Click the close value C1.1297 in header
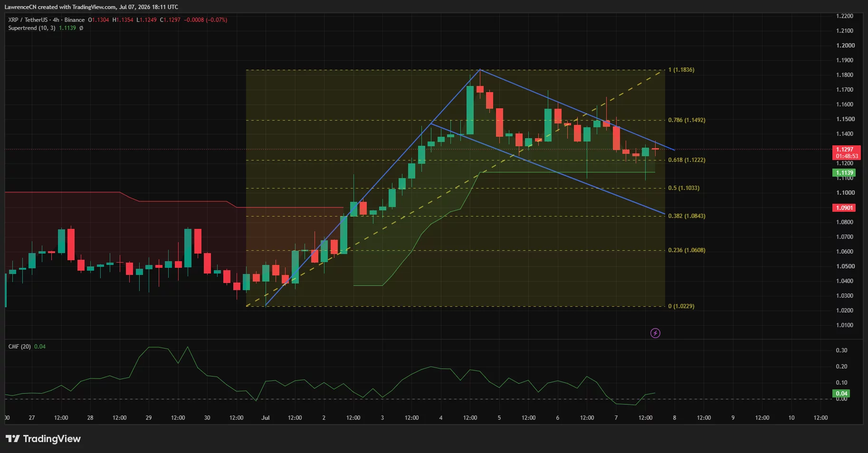 (x=170, y=20)
